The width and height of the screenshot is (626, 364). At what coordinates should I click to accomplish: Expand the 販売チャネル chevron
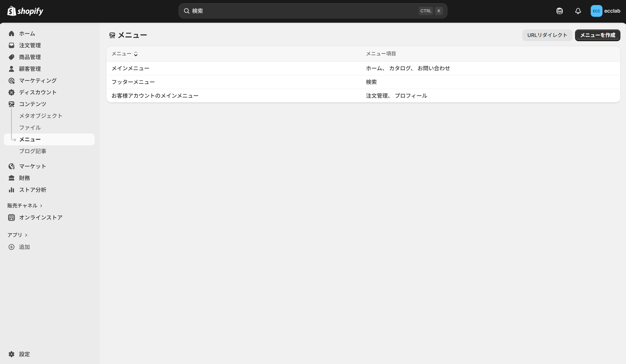click(41, 206)
